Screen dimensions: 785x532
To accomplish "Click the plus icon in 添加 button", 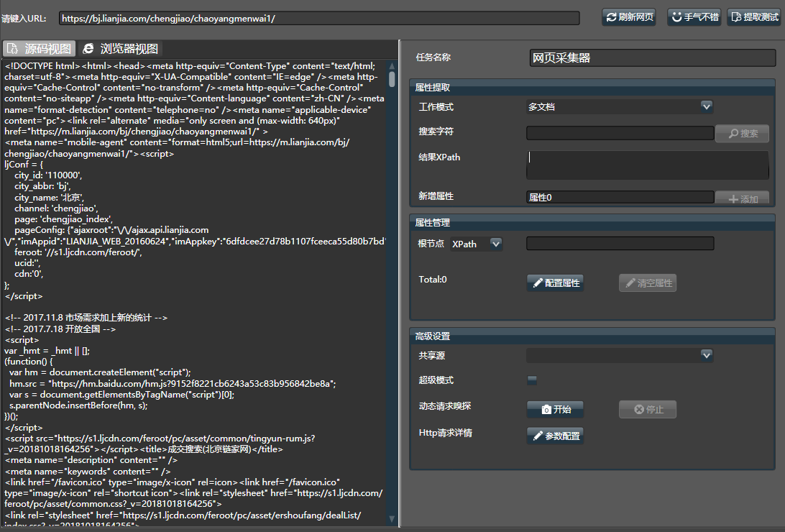I will point(733,199).
